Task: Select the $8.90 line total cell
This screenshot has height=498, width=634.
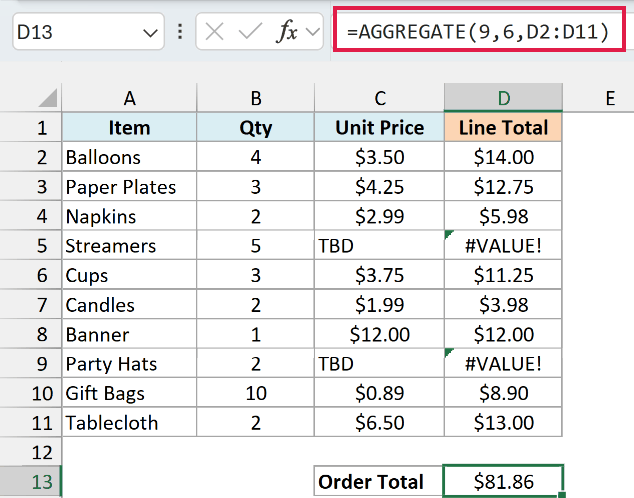Action: click(503, 393)
